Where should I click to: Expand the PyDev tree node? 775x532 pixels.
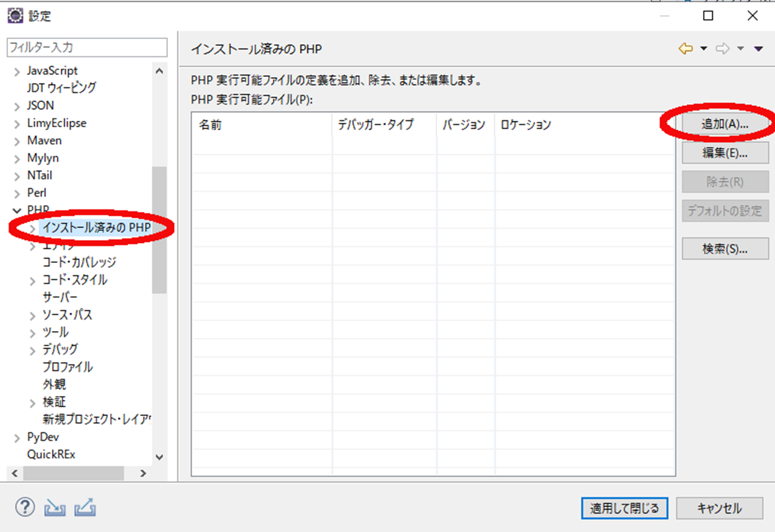pos(17,437)
